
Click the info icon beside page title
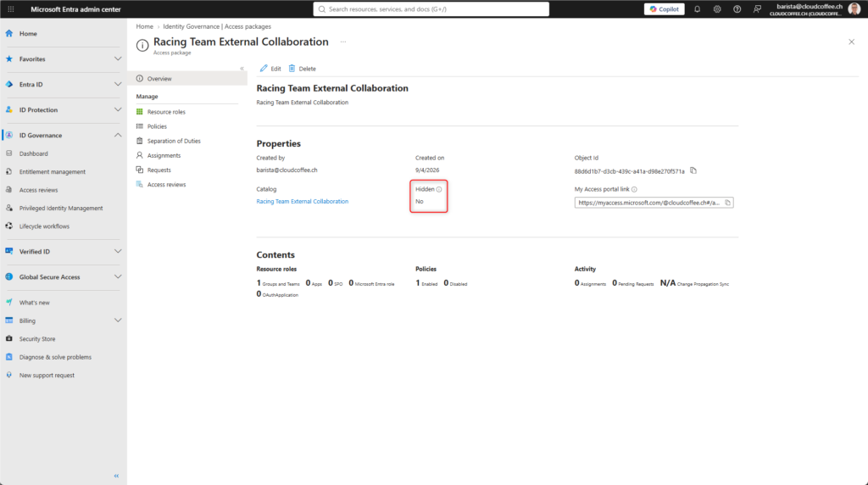tap(142, 46)
